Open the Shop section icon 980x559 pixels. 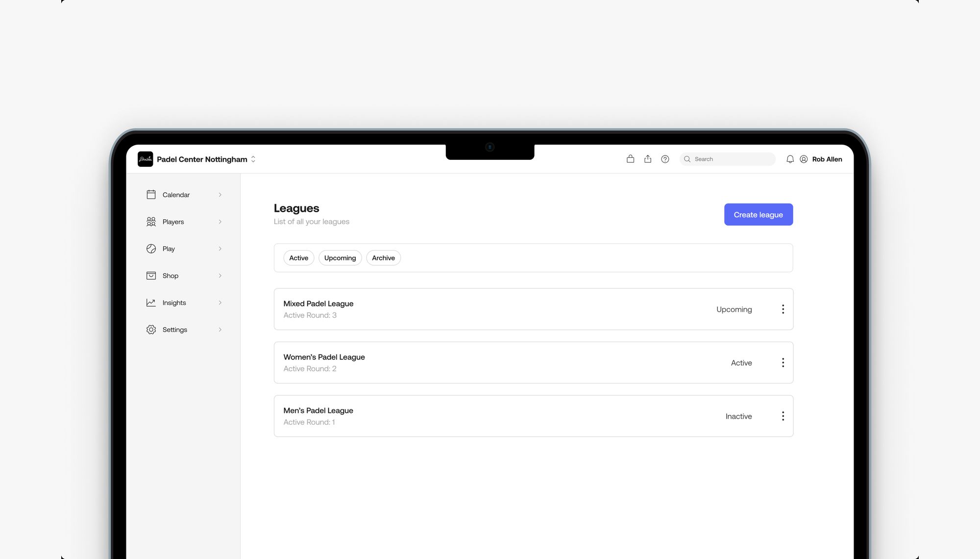(x=151, y=276)
